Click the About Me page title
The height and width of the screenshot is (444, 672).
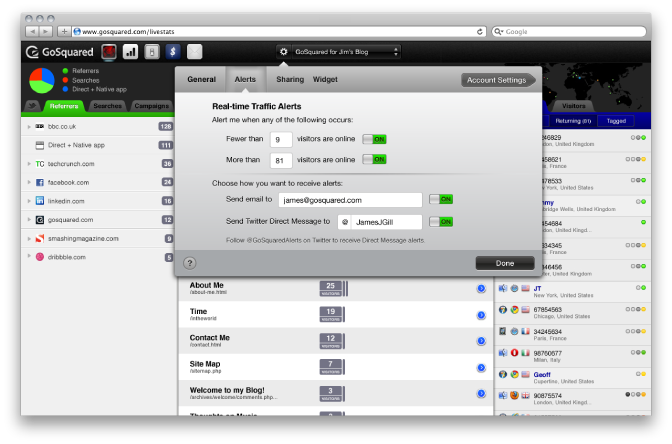[x=207, y=285]
